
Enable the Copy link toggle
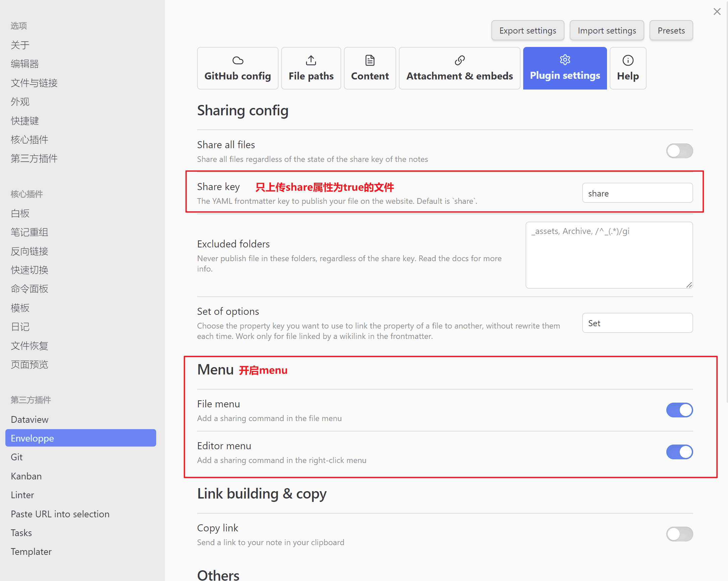pyautogui.click(x=679, y=534)
